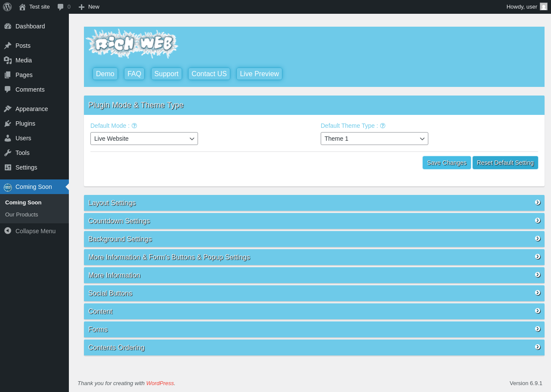Image resolution: width=551 pixels, height=392 pixels.
Task: Click the Rich Web logo
Action: tap(132, 43)
